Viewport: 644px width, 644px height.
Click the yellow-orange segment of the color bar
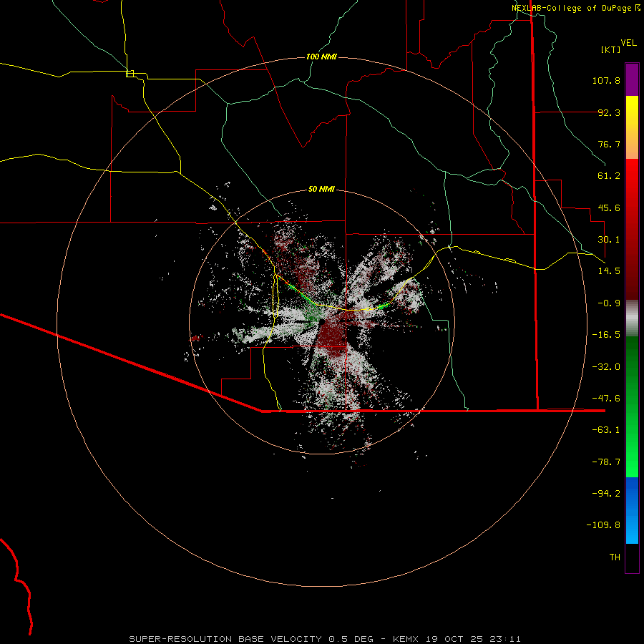click(632, 127)
